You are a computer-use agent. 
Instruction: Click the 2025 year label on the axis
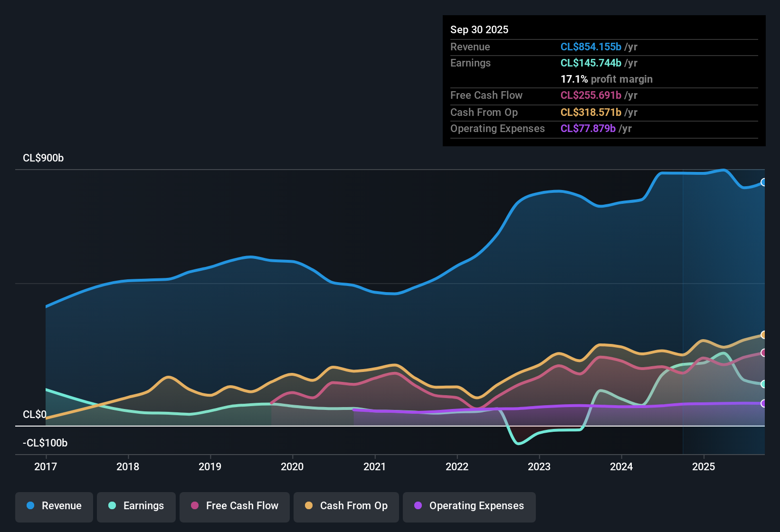click(704, 467)
